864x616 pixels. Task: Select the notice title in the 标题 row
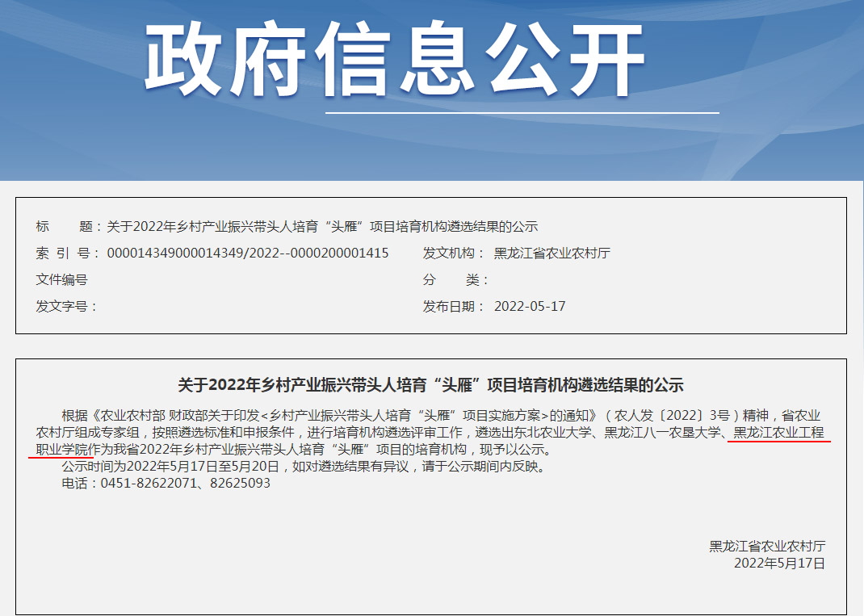(x=321, y=226)
